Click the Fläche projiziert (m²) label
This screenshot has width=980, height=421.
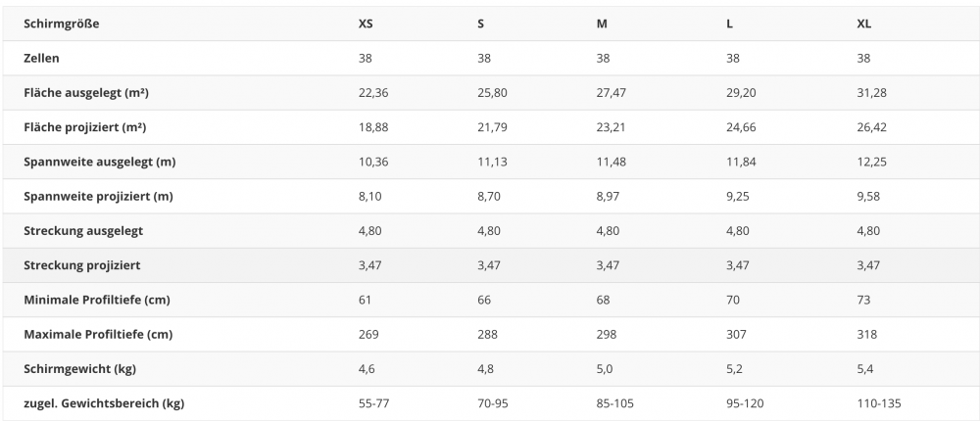tap(85, 127)
